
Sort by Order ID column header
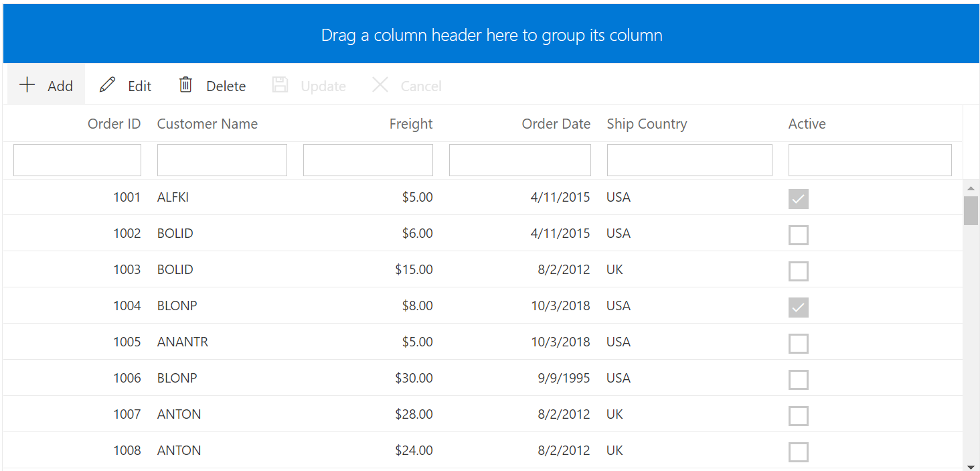(114, 124)
